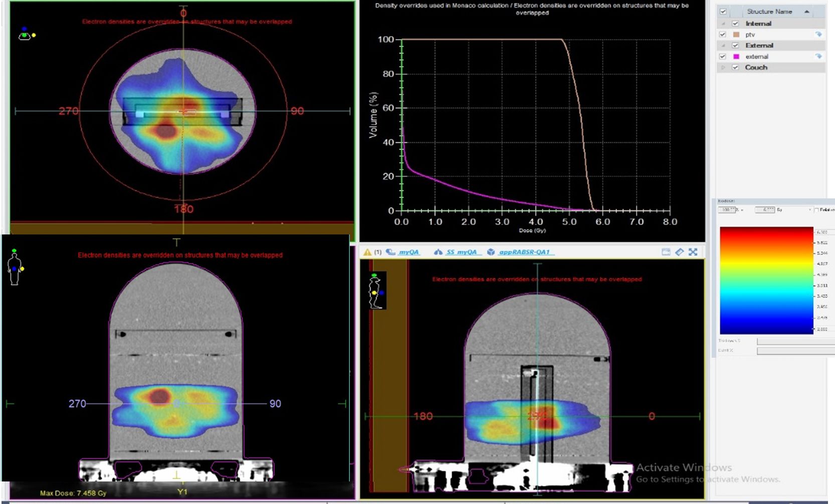
Task: Click the Volume (%) axis label on DVH
Action: [x=373, y=115]
